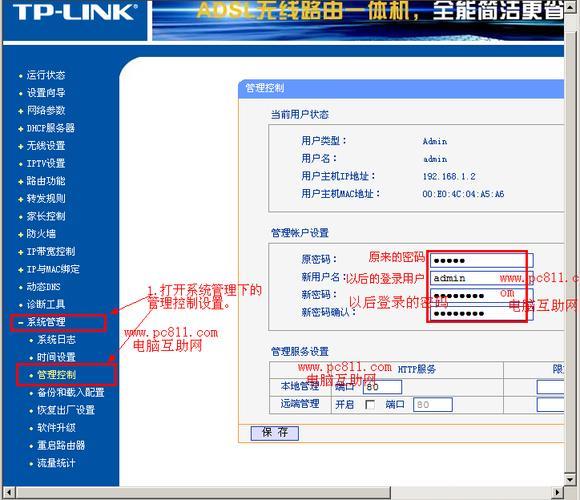Open 重启路由器 submenu item
This screenshot has height=500, width=580.
[61, 445]
